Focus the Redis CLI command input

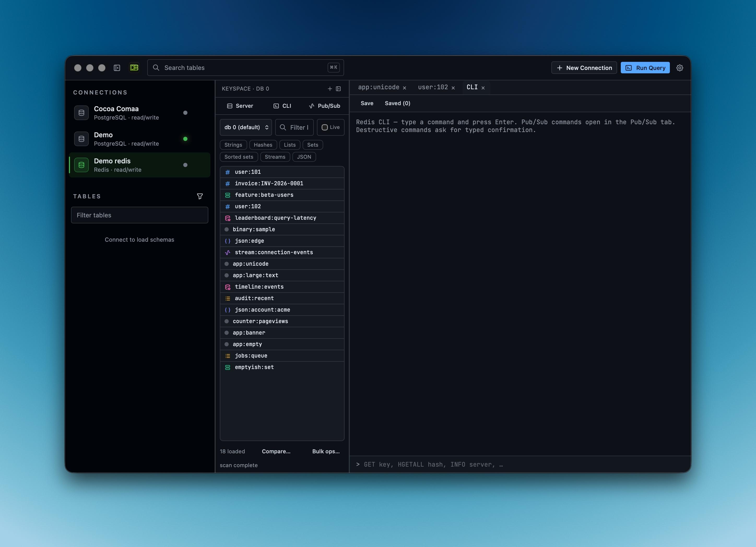(x=520, y=464)
